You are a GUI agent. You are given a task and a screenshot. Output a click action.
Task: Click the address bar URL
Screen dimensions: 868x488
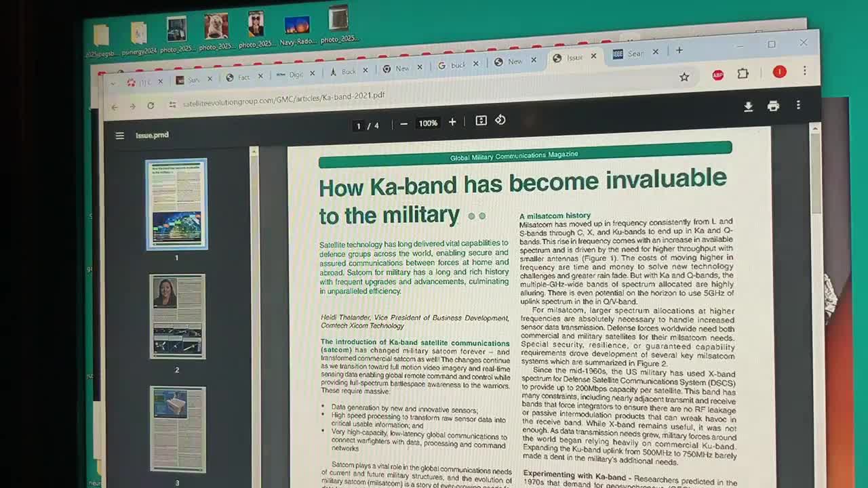coord(283,99)
